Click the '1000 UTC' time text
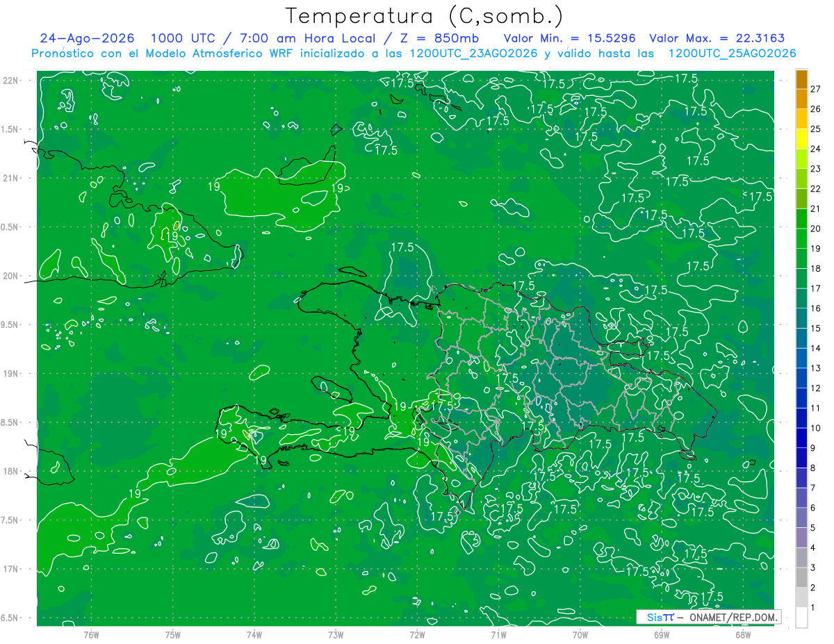This screenshot has width=834, height=644. click(x=183, y=38)
